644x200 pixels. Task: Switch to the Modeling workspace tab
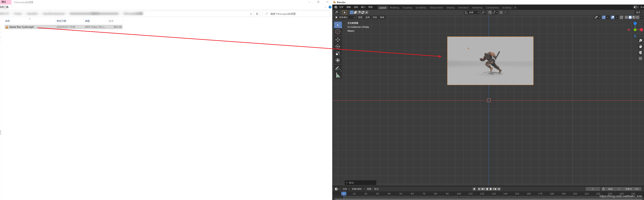click(394, 8)
